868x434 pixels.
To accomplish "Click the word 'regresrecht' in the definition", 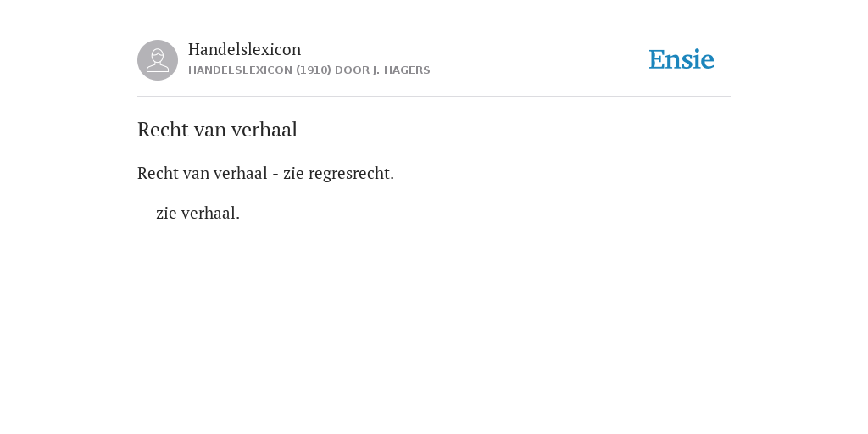I will click(x=349, y=174).
